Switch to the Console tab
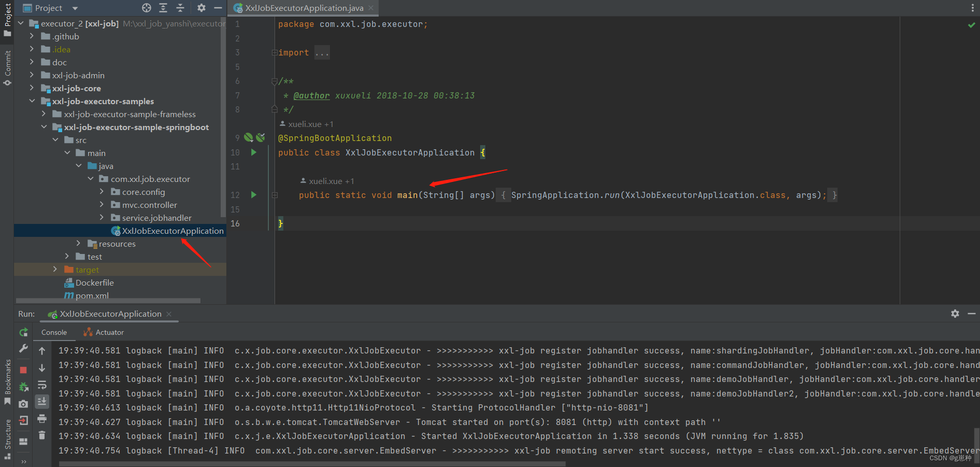This screenshot has height=467, width=980. coord(54,332)
